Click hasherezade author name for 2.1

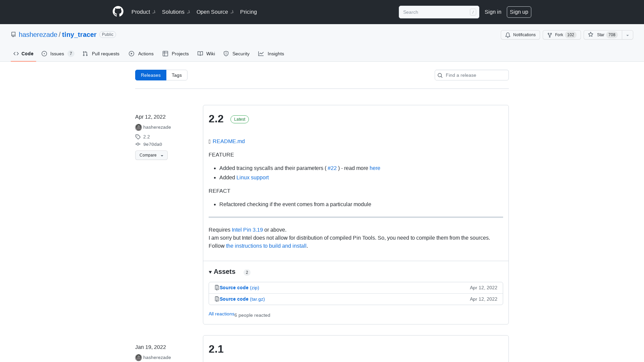tap(157, 358)
